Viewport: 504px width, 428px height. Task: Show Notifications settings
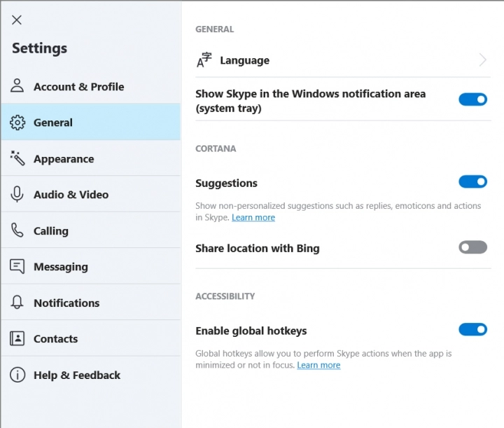91,303
